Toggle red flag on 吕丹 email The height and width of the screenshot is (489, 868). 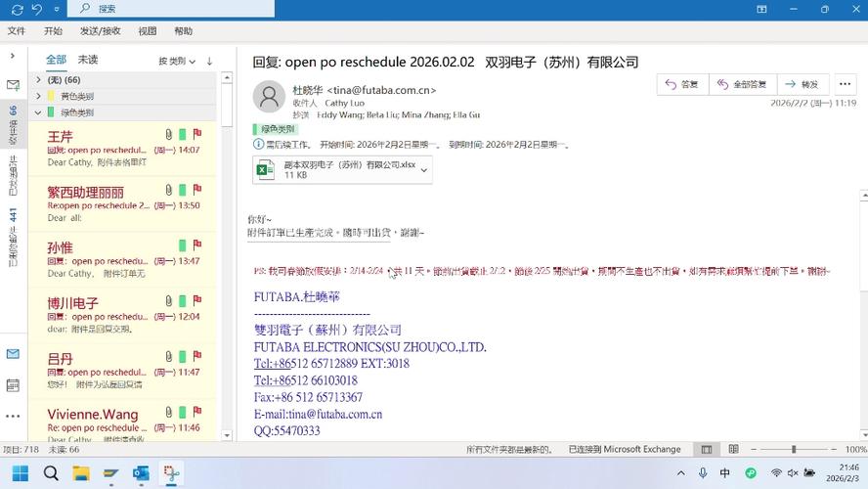197,356
